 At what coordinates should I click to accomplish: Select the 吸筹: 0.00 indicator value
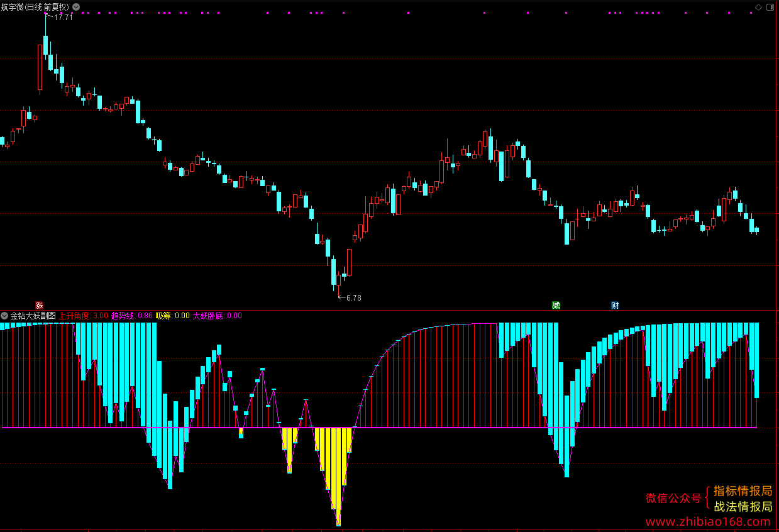coord(173,316)
